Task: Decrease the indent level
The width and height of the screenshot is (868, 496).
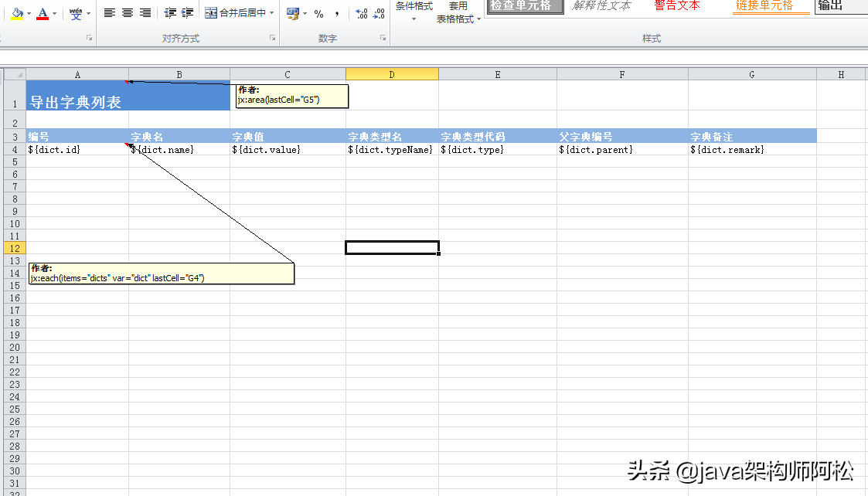Action: 171,12
